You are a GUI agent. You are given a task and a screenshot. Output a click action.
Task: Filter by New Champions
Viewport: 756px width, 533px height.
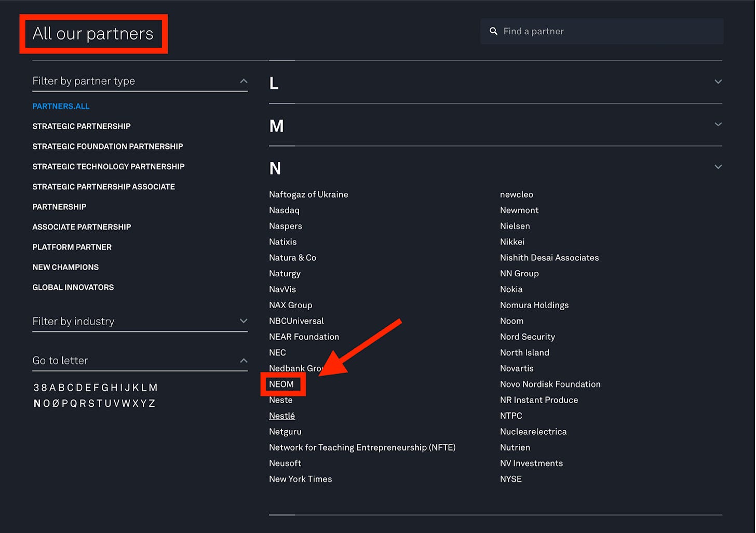[x=65, y=267]
